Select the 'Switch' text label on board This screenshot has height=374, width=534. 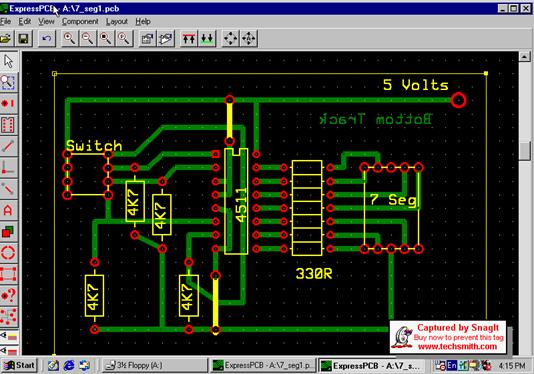point(94,145)
